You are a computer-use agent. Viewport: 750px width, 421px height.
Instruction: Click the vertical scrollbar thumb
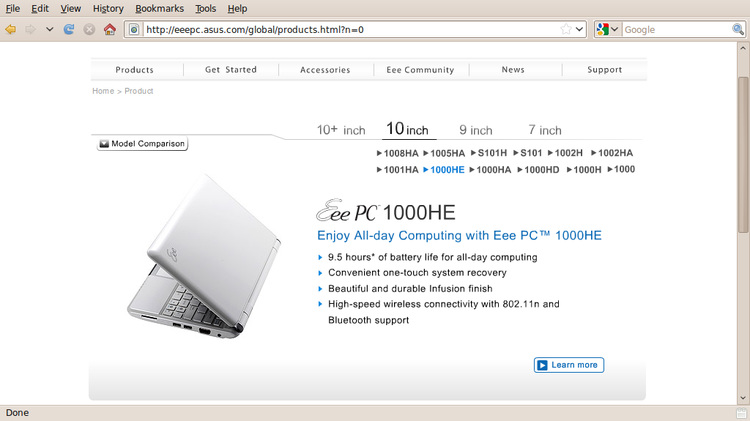(743, 155)
